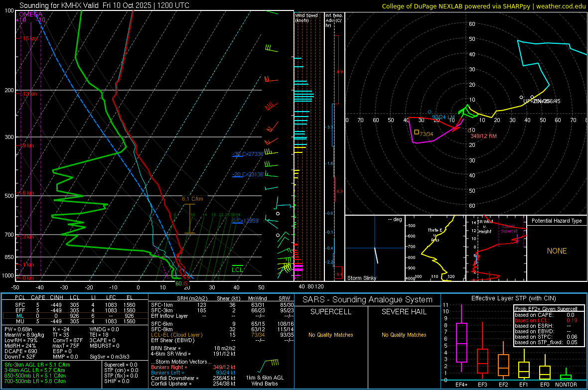Click the NONE hazard type text

pos(557,251)
